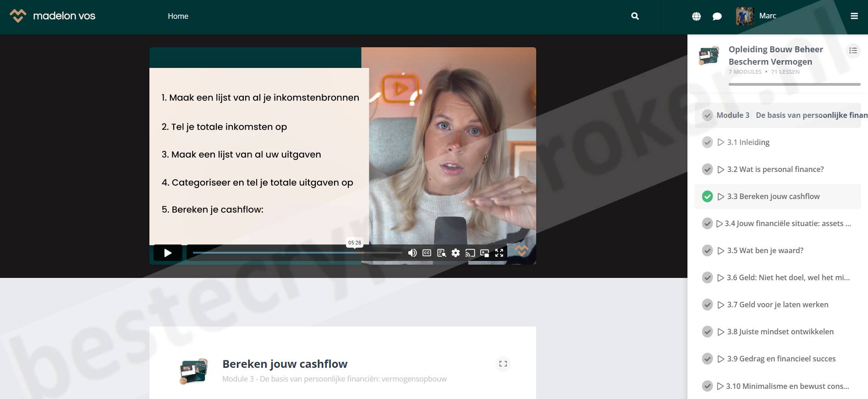
Task: Cast video using the cast icon
Action: pos(470,253)
